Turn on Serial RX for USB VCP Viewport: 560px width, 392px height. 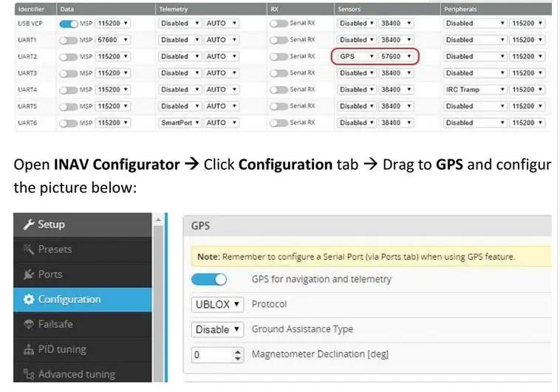pos(279,24)
